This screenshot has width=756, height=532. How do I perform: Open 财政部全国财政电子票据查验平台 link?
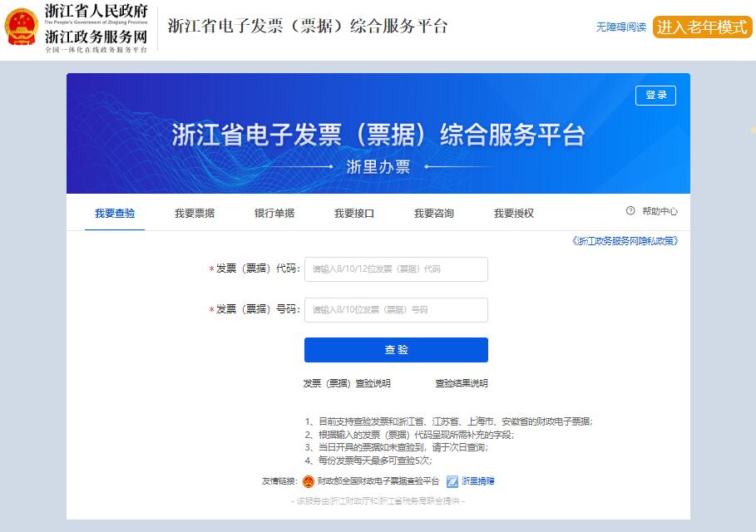pyautogui.click(x=378, y=481)
